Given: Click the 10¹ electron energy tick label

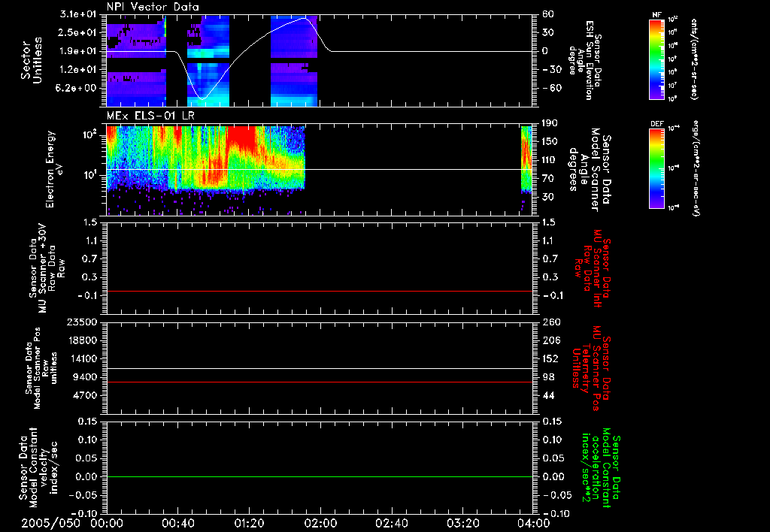Looking at the screenshot, I should click(x=91, y=175).
